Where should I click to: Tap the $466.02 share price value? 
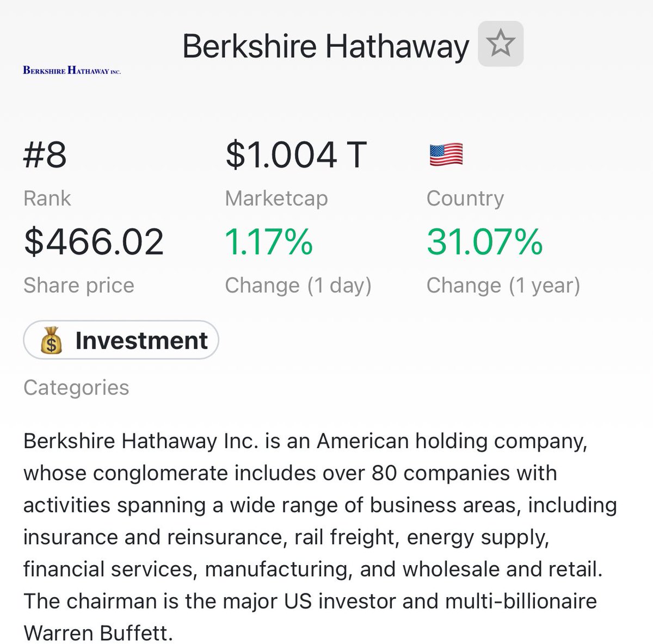tap(94, 242)
